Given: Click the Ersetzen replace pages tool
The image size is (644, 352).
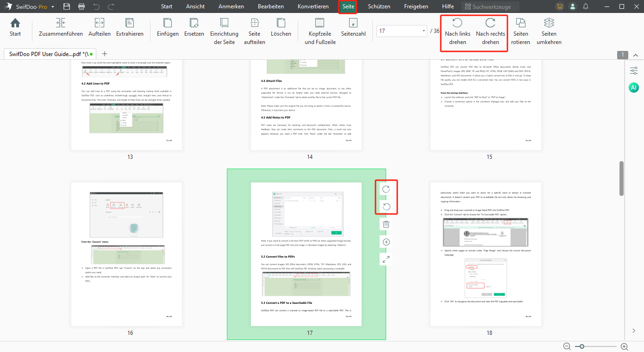Looking at the screenshot, I should tap(194, 28).
